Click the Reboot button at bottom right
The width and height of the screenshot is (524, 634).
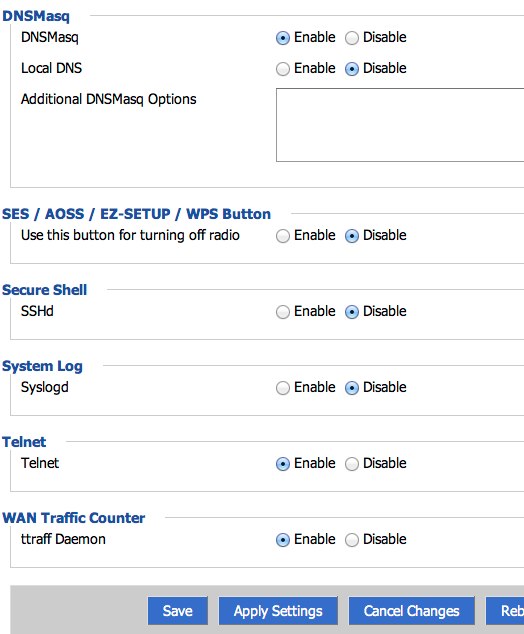(505, 611)
